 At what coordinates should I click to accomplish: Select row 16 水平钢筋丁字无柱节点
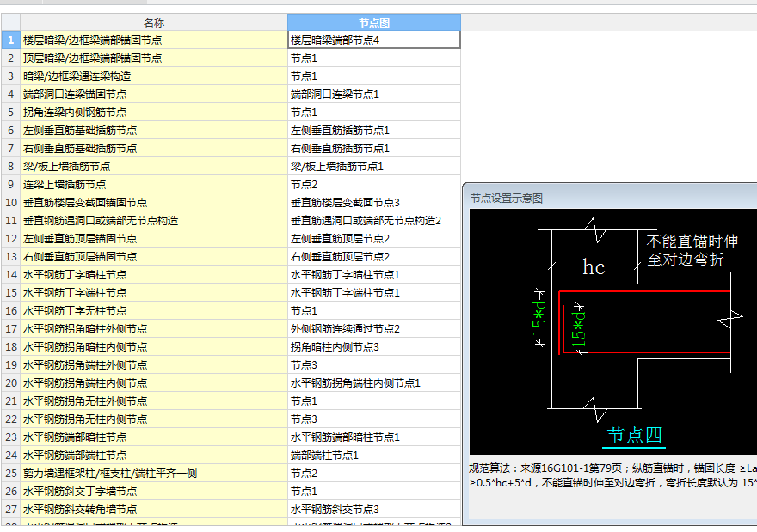154,310
